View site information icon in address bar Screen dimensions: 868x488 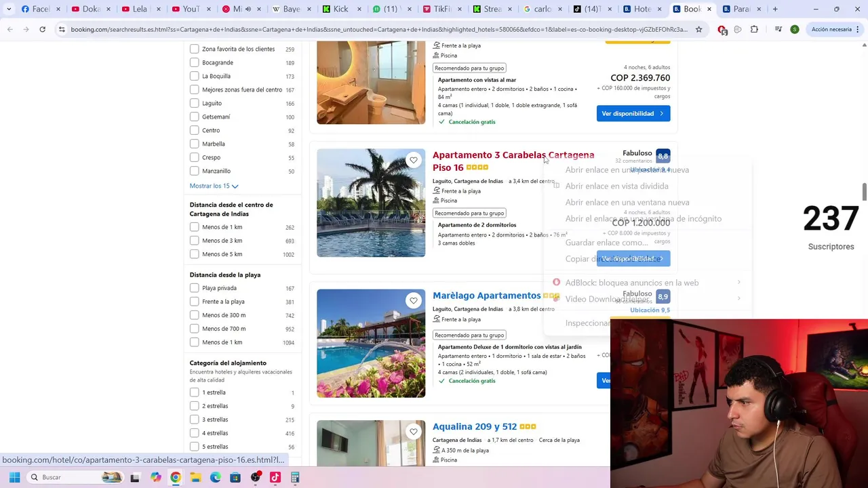[62, 29]
